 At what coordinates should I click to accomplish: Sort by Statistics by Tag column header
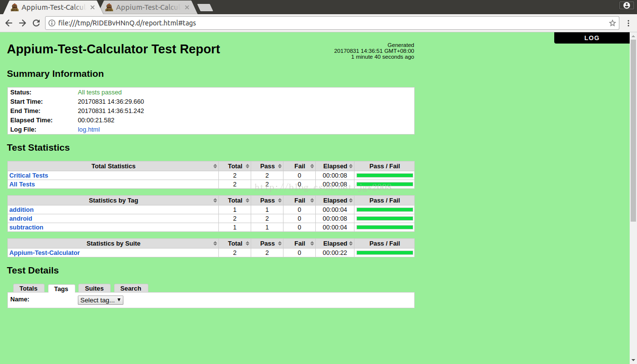113,201
